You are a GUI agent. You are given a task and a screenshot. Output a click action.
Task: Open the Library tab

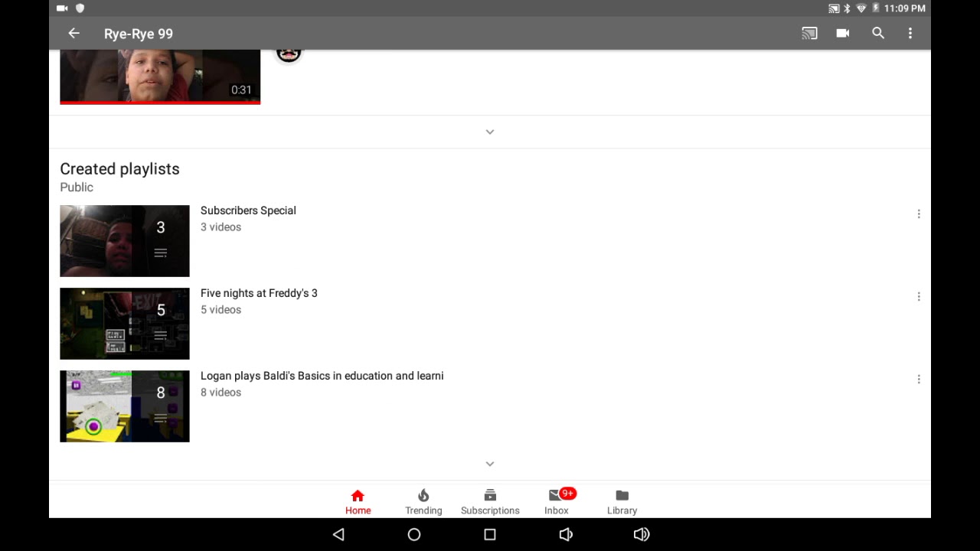pos(622,502)
